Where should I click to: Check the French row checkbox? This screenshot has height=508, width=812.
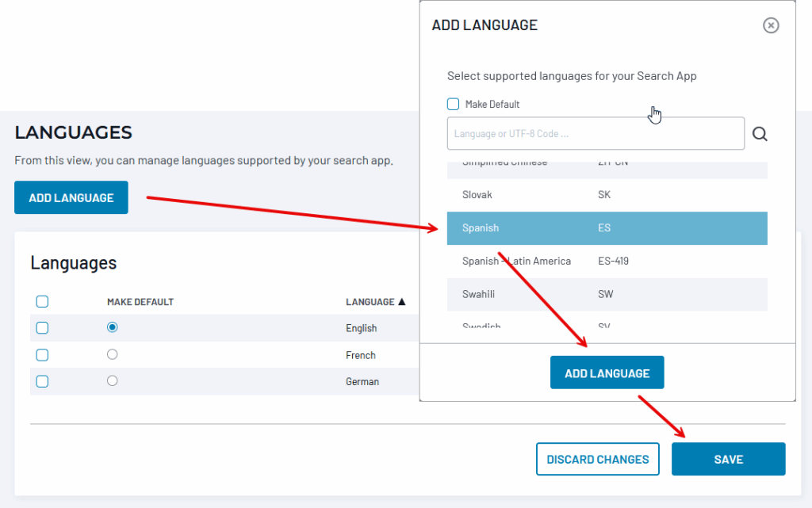click(43, 355)
